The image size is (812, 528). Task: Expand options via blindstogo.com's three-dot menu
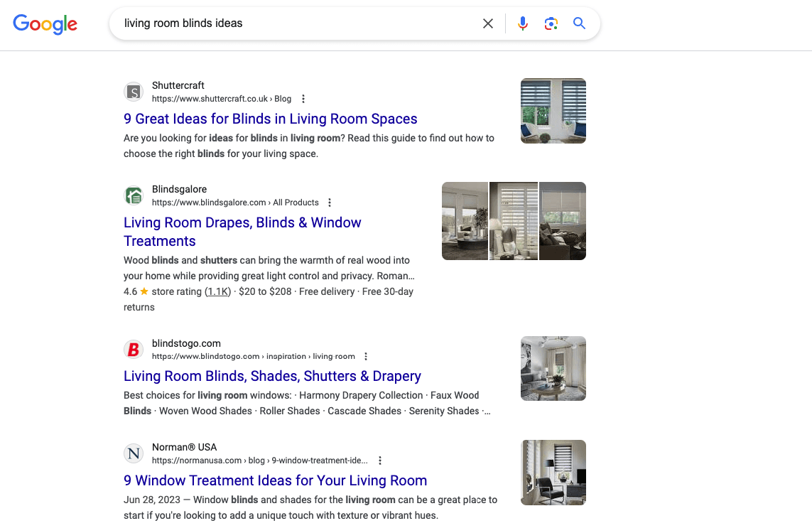click(x=365, y=356)
